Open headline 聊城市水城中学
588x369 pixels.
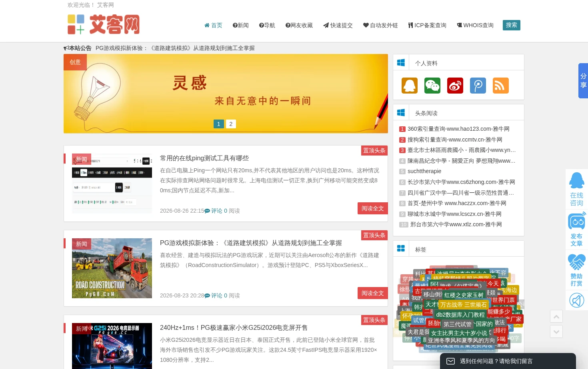coord(454,214)
